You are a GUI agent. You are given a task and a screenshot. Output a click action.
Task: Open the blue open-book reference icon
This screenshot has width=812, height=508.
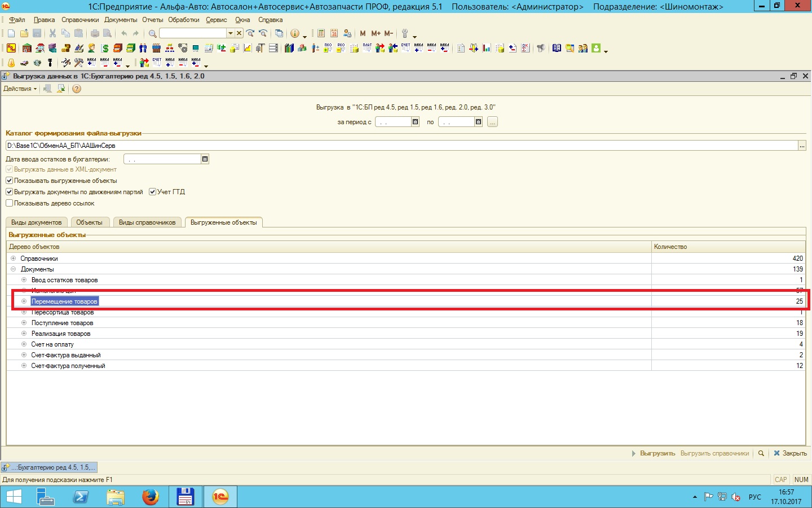(x=557, y=48)
